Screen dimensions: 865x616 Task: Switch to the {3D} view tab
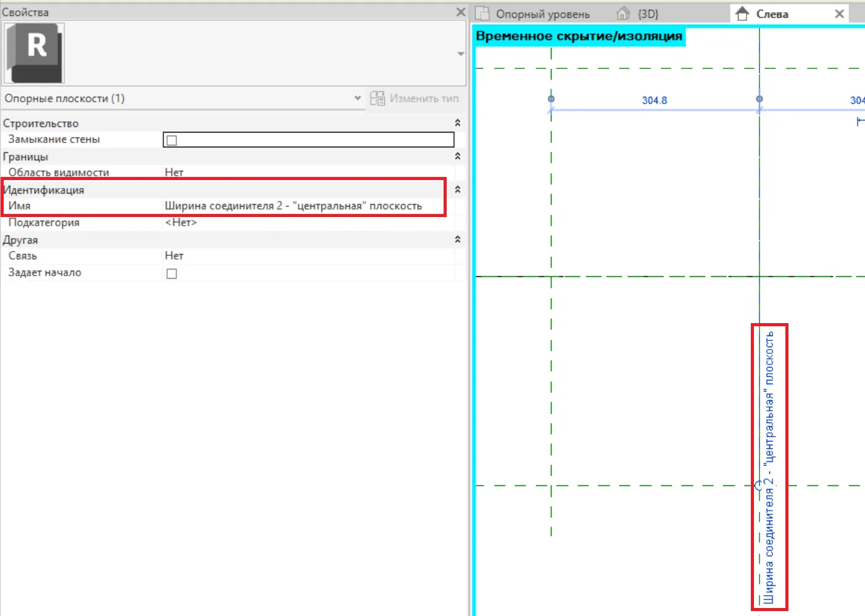[647, 14]
